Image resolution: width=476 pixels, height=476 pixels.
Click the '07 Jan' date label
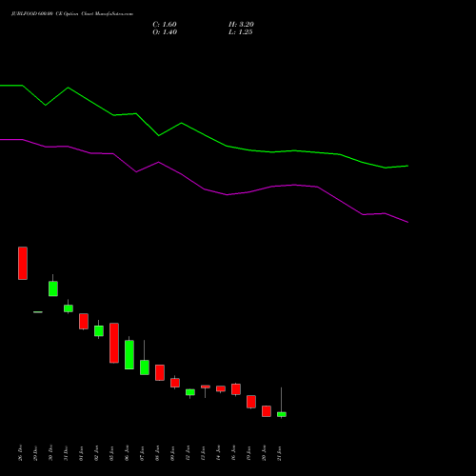[x=142, y=453]
